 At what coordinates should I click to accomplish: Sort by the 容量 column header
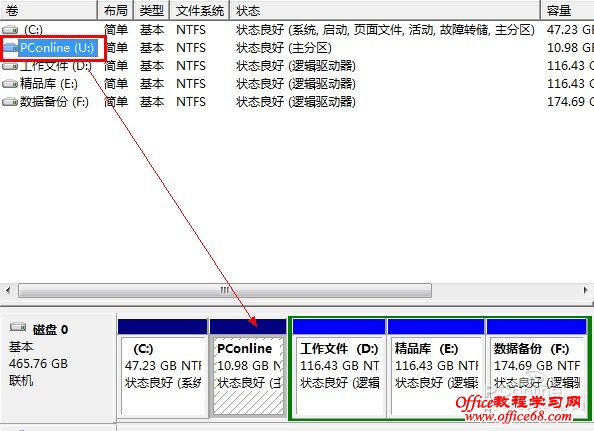point(567,10)
